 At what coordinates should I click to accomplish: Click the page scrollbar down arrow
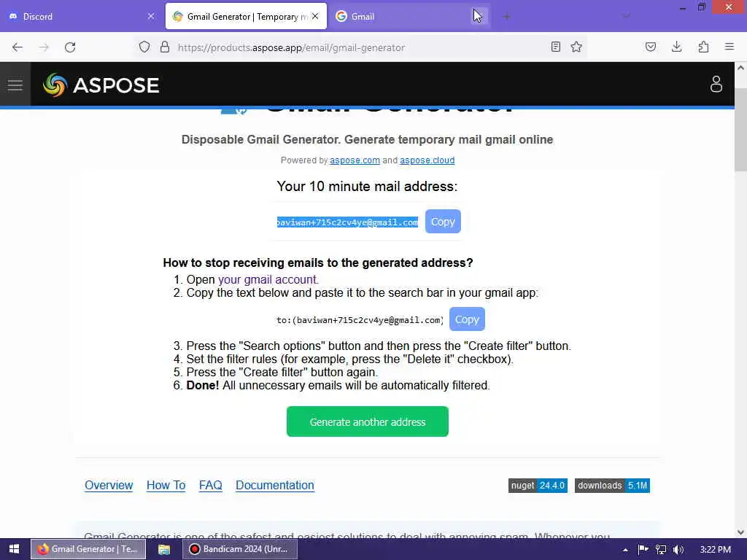(x=740, y=532)
